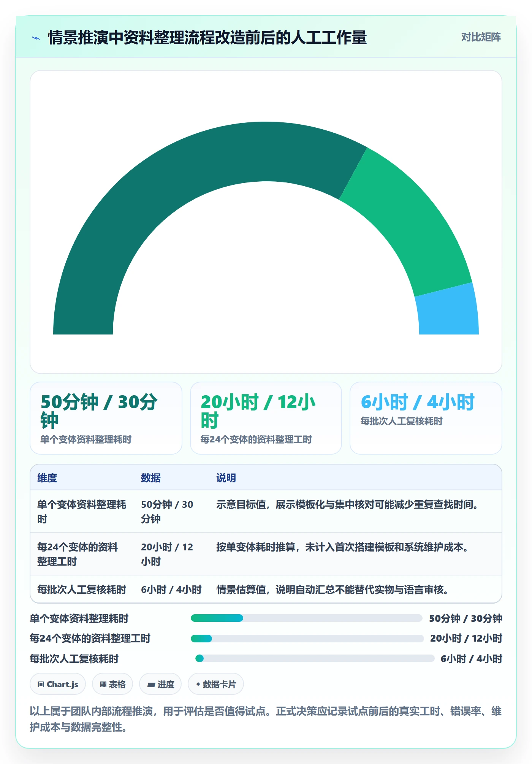Click the green gauge segment
This screenshot has height=764, width=532.
pos(414,217)
